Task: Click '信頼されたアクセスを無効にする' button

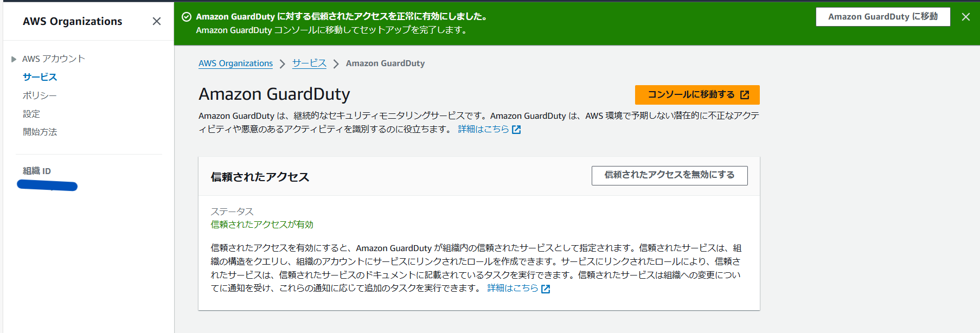Action: [x=669, y=175]
